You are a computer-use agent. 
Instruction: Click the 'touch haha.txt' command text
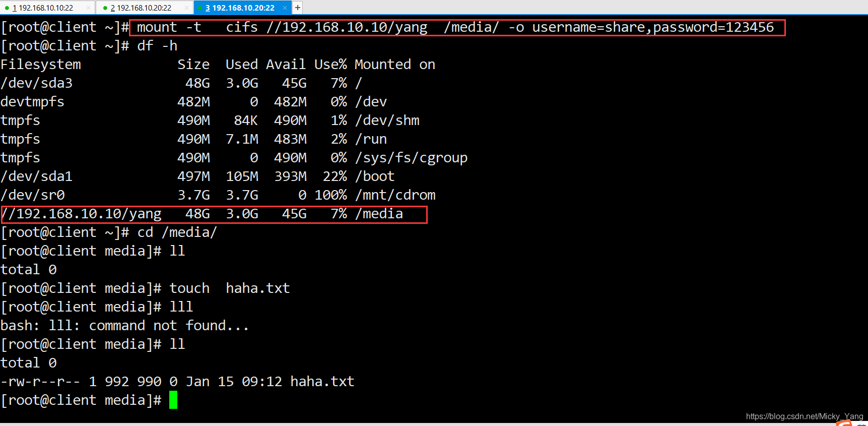click(230, 288)
